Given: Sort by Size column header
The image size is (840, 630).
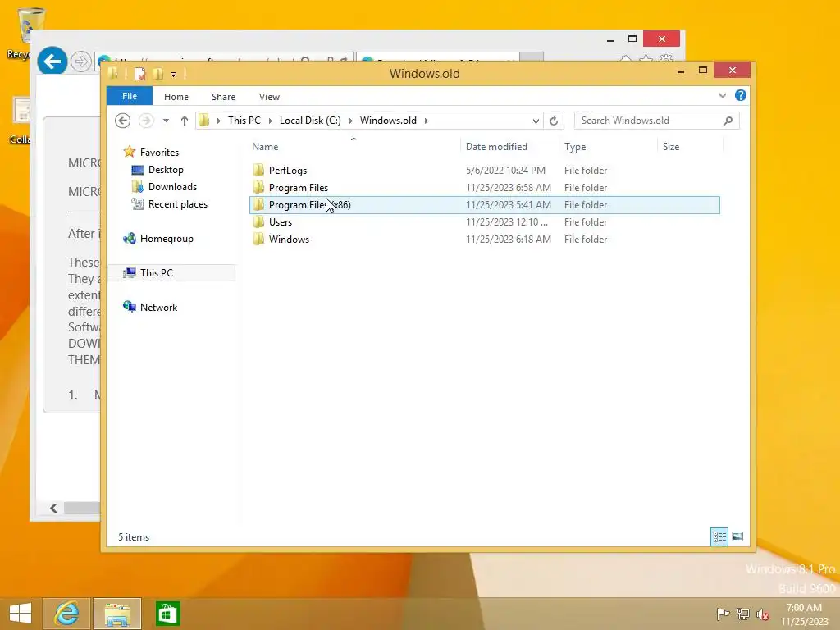Looking at the screenshot, I should tap(690, 146).
